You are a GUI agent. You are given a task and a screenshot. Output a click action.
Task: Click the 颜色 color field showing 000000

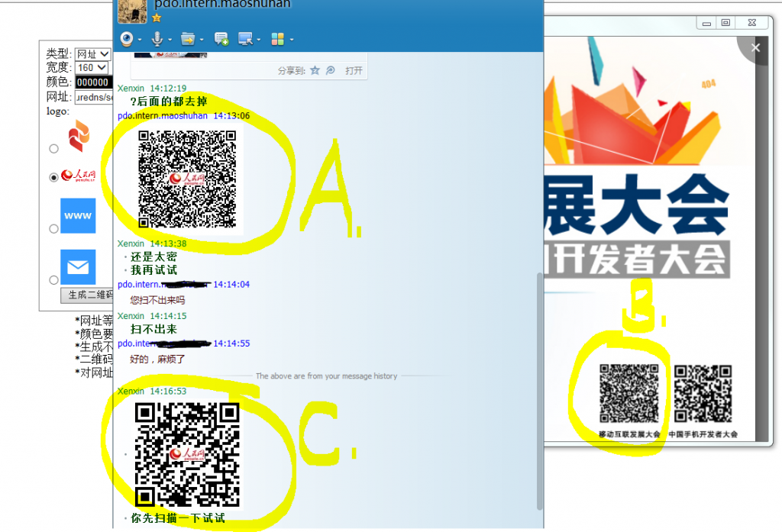tap(93, 82)
